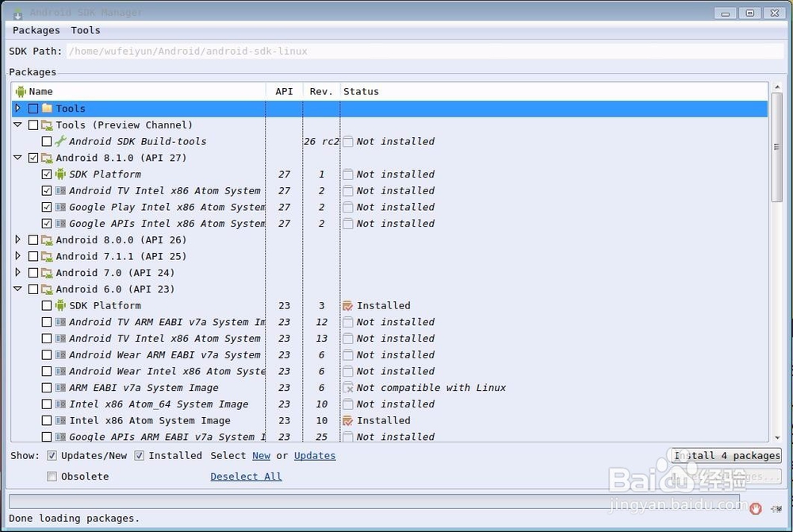Screen dimensions: 793x532
Task: Click the Android TV ARM EABI v7a image icon
Action: click(60, 322)
